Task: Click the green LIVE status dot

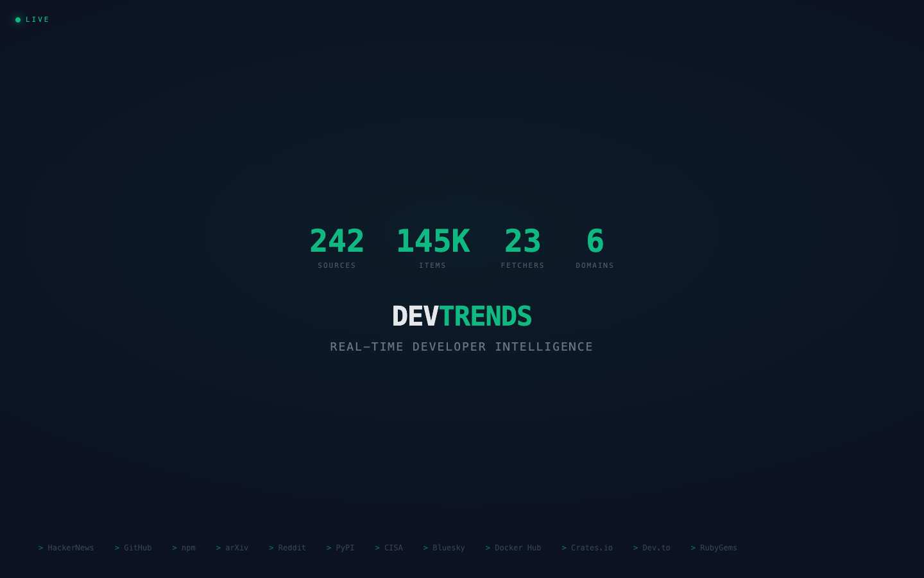Action: (18, 20)
